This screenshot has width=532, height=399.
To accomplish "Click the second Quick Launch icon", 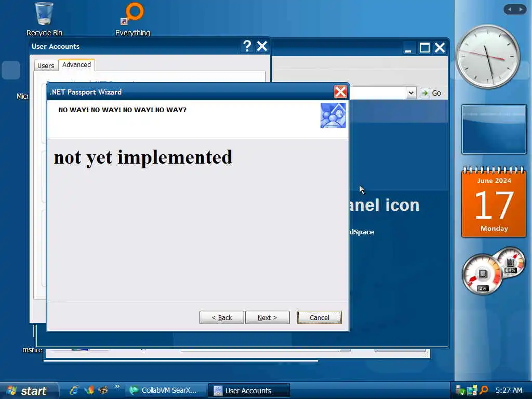I will click(89, 390).
